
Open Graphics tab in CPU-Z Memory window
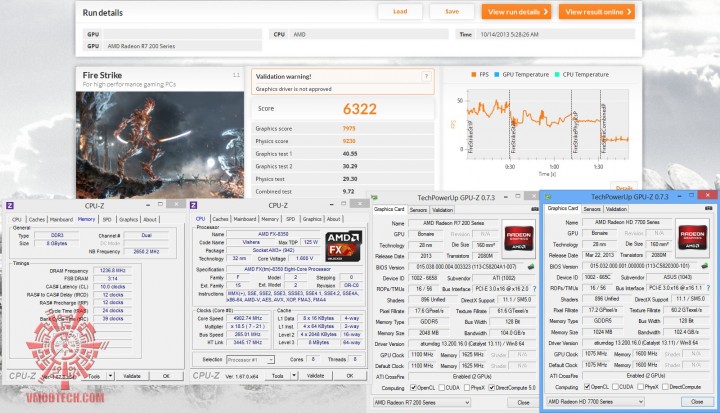(x=129, y=220)
